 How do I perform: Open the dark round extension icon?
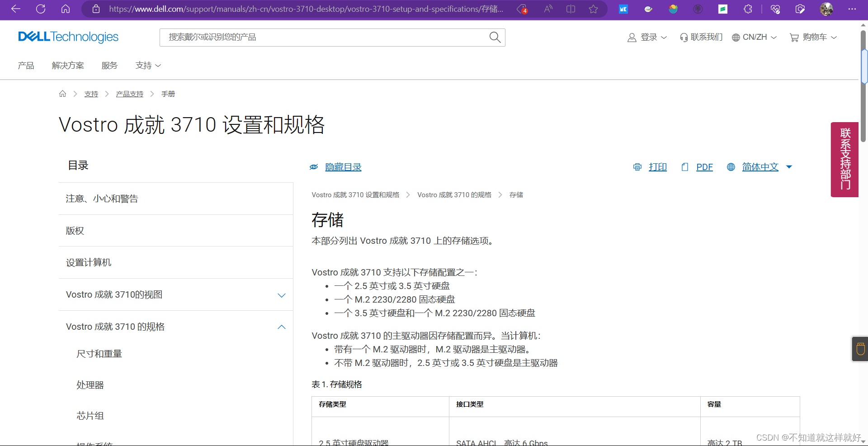pyautogui.click(x=698, y=9)
